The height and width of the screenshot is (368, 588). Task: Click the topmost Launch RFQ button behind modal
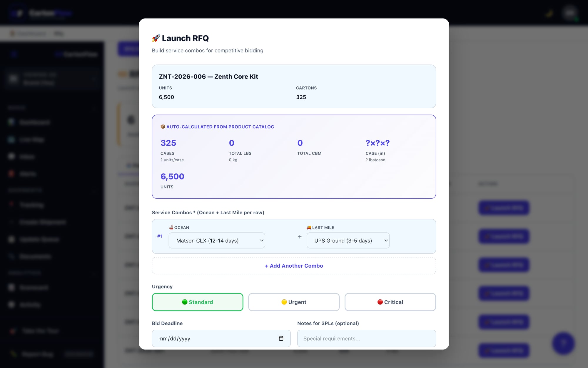pyautogui.click(x=504, y=208)
